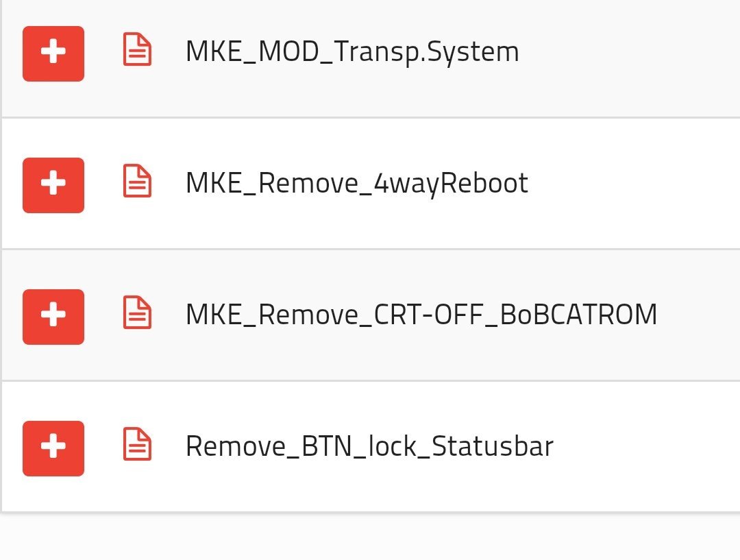Screen dimensions: 740x560
Task: Add the Remove_BTN_lock_Statusbar file via red button
Action: tap(53, 448)
